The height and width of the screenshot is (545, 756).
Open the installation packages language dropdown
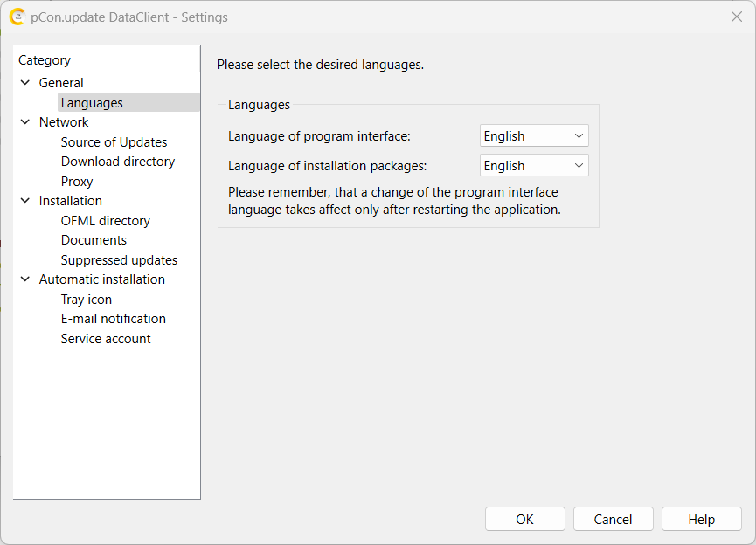(534, 165)
